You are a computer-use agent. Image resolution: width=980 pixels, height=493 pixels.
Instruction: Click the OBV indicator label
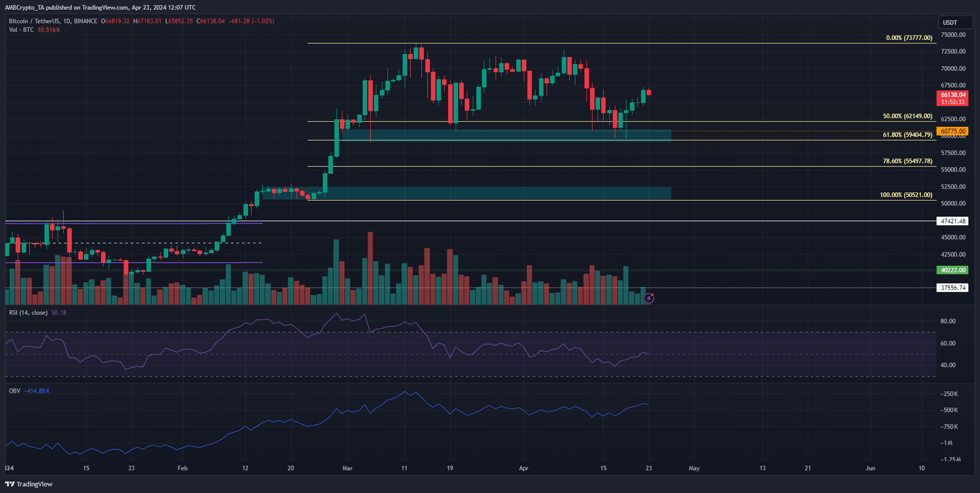[x=15, y=391]
